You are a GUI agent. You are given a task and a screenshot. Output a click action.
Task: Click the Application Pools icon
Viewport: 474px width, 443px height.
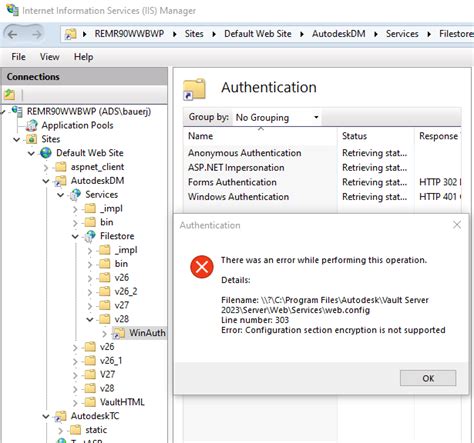[x=32, y=125]
